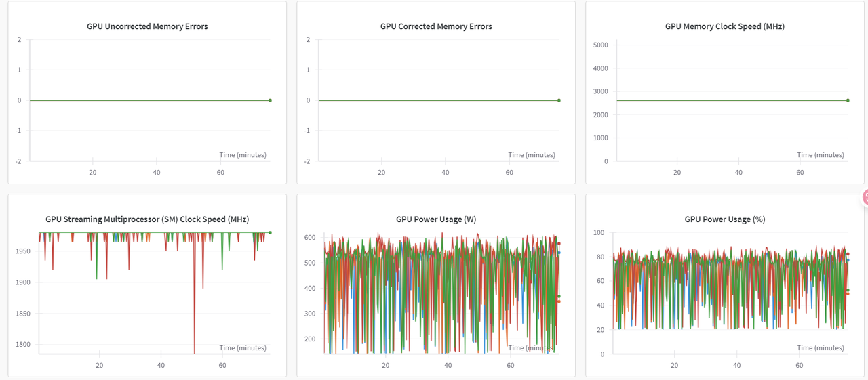Click the GPU Uncorrected Memory Errors chart title

coord(147,26)
